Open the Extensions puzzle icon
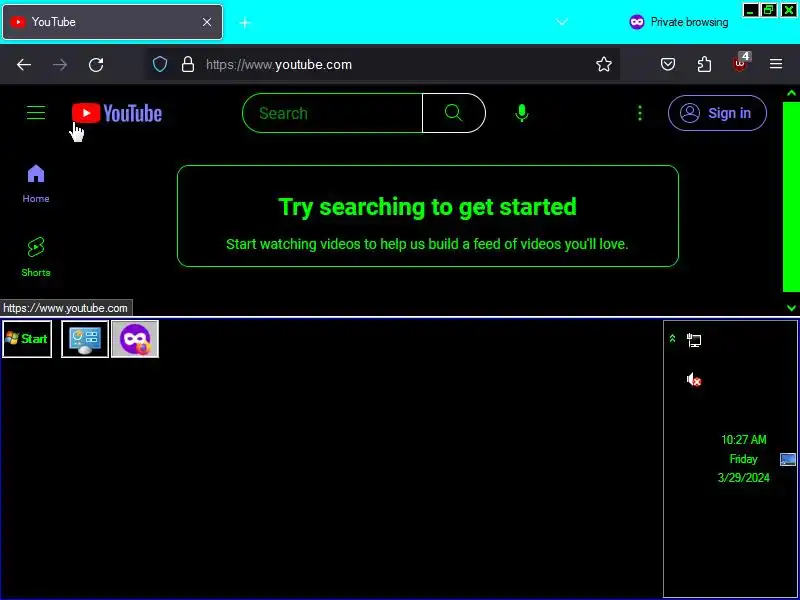The height and width of the screenshot is (600, 800). point(704,64)
